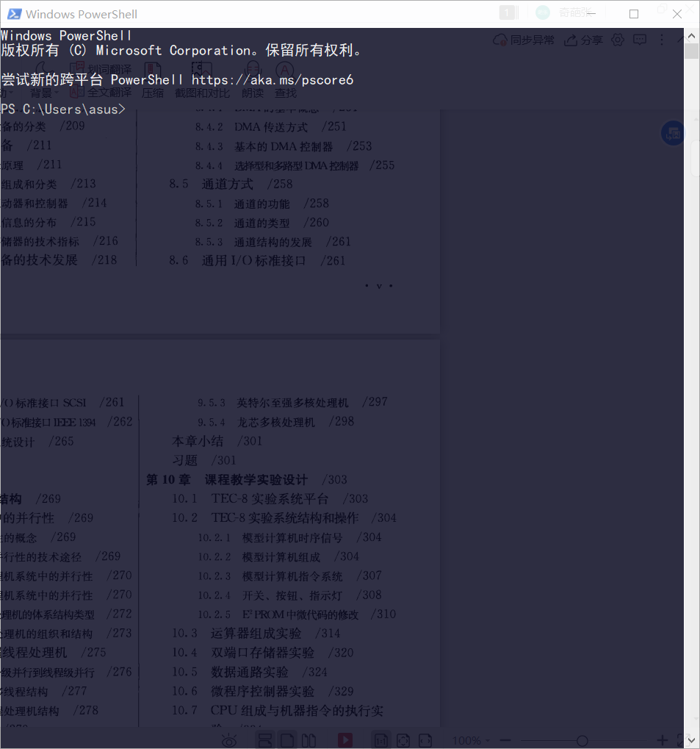Open 背景 background dropdown in PDF toolbar
This screenshot has height=749, width=700.
pos(44,93)
